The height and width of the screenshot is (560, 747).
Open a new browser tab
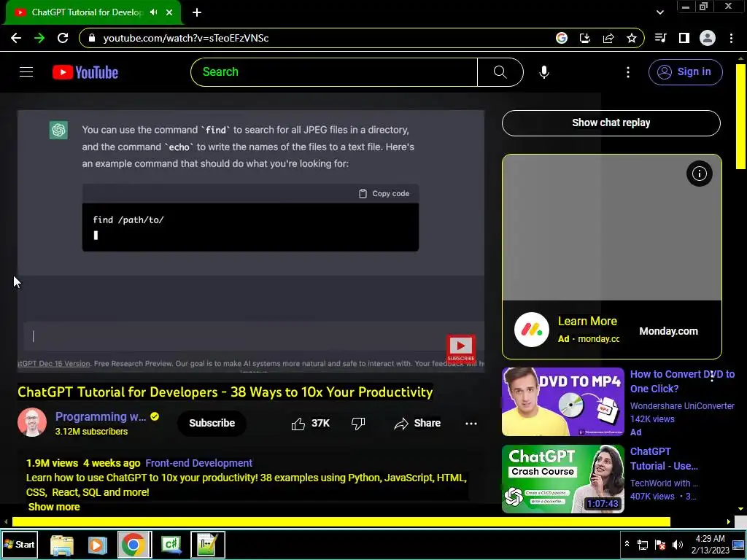tap(197, 12)
